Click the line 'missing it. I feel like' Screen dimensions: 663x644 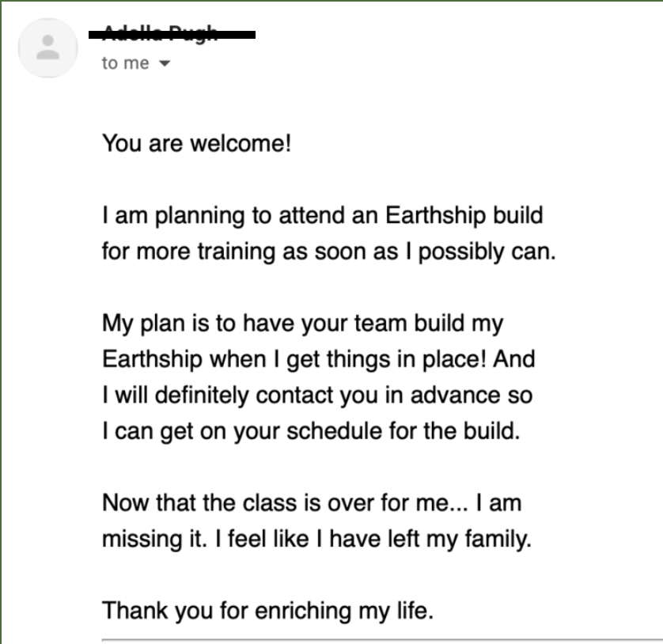pos(316,539)
